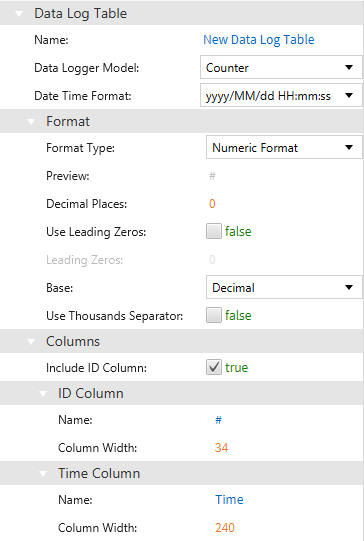Open the Date Time Format dropdown

pos(281,95)
